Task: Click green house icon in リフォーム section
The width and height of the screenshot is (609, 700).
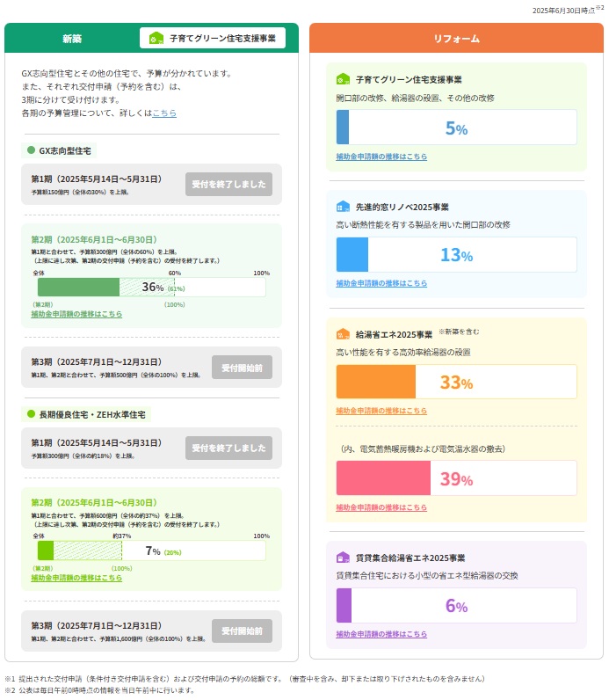Action: (x=343, y=79)
